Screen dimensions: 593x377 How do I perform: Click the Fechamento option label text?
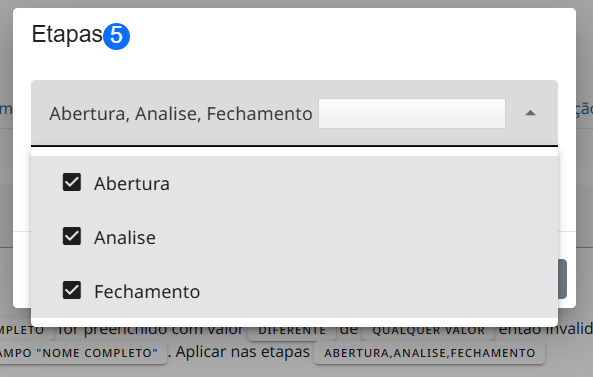(x=147, y=292)
